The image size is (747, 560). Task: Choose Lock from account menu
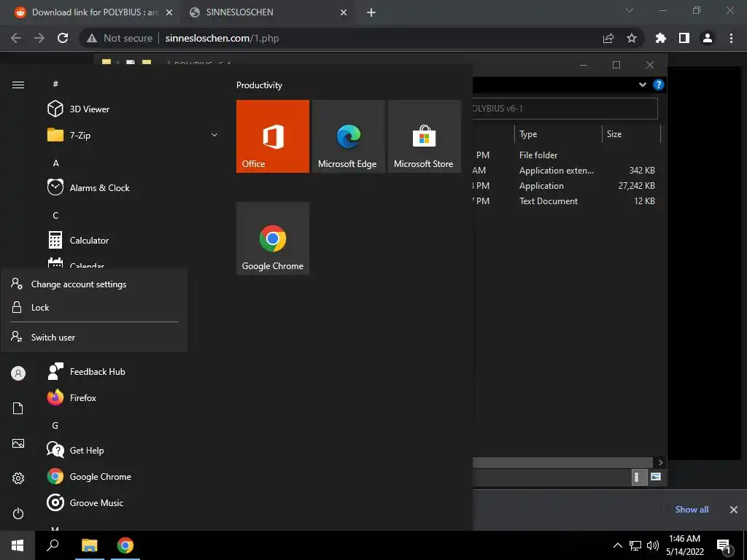pyautogui.click(x=94, y=308)
